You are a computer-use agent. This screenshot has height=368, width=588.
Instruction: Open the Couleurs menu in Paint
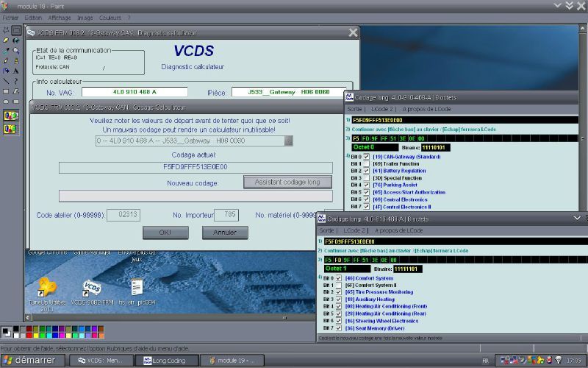click(110, 17)
